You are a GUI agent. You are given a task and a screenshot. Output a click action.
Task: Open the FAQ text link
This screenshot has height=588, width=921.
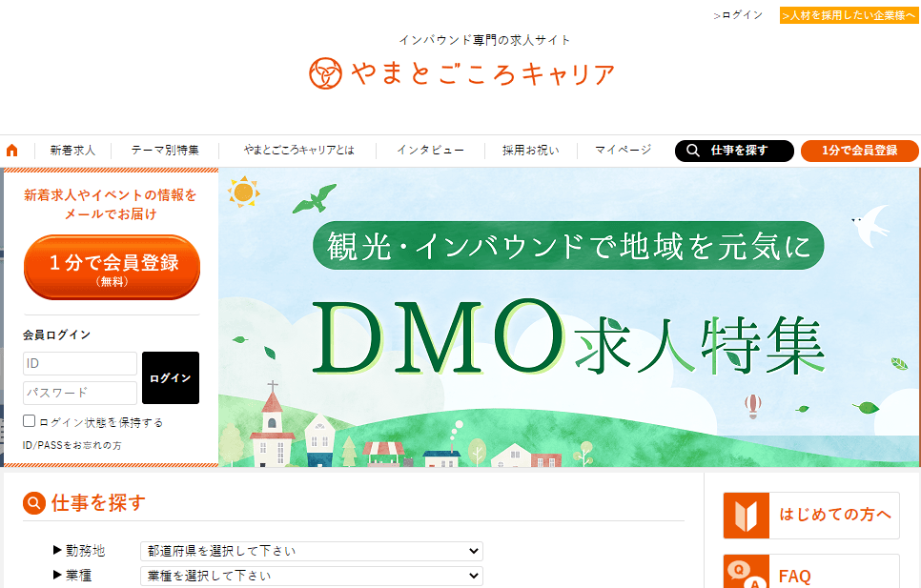(795, 577)
